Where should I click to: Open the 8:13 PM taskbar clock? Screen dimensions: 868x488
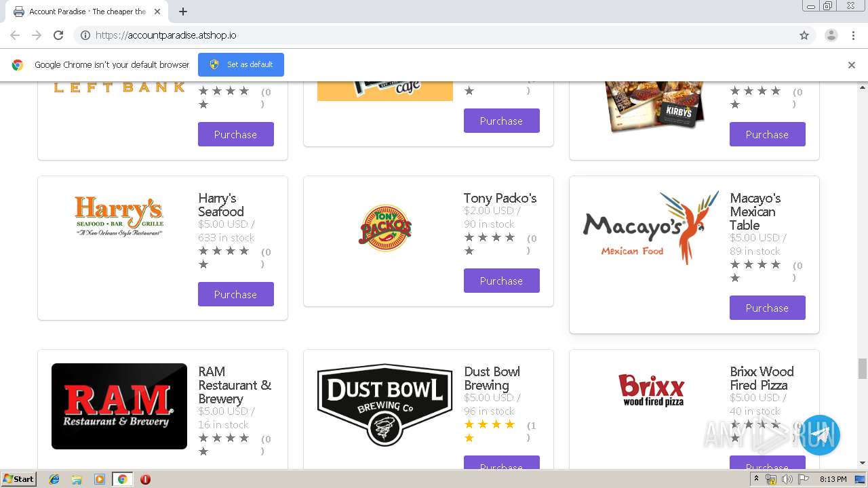(x=833, y=479)
